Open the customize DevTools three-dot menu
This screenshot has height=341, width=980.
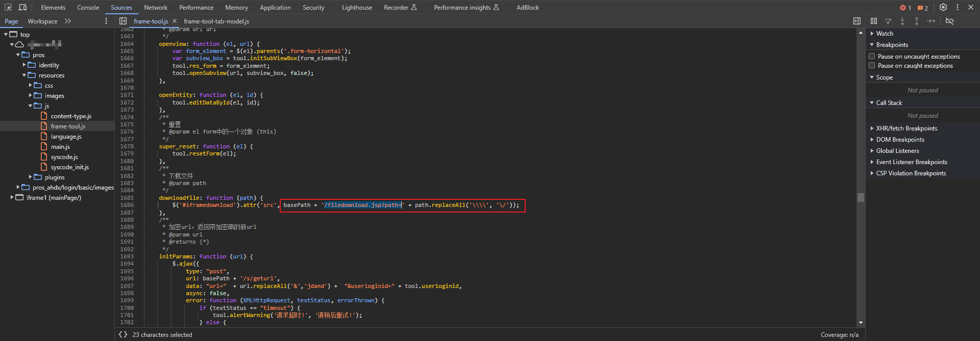[x=958, y=7]
